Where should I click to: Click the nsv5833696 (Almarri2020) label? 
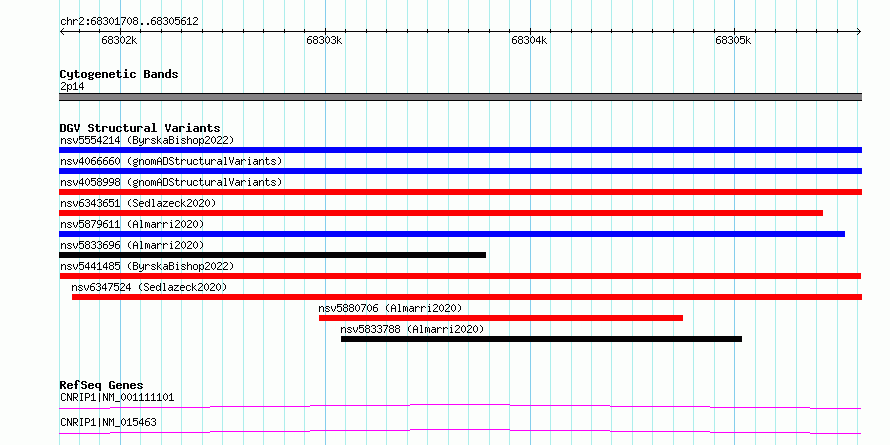coord(132,245)
